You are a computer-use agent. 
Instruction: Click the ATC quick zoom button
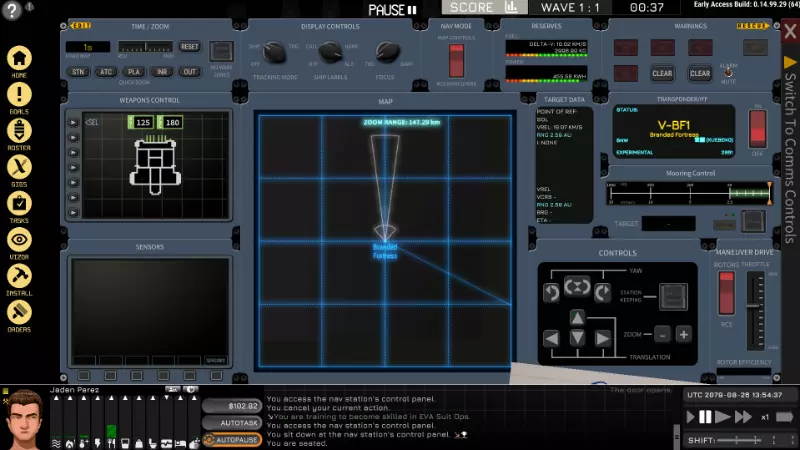tap(106, 72)
